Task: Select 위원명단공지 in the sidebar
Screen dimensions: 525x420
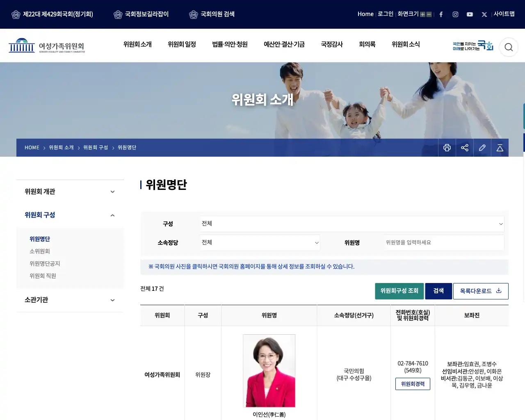Action: (45, 264)
